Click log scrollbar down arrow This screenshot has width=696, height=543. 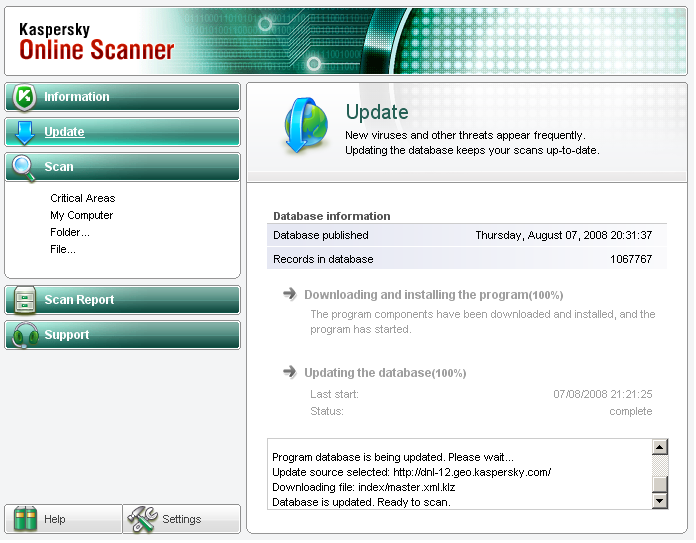tap(661, 503)
